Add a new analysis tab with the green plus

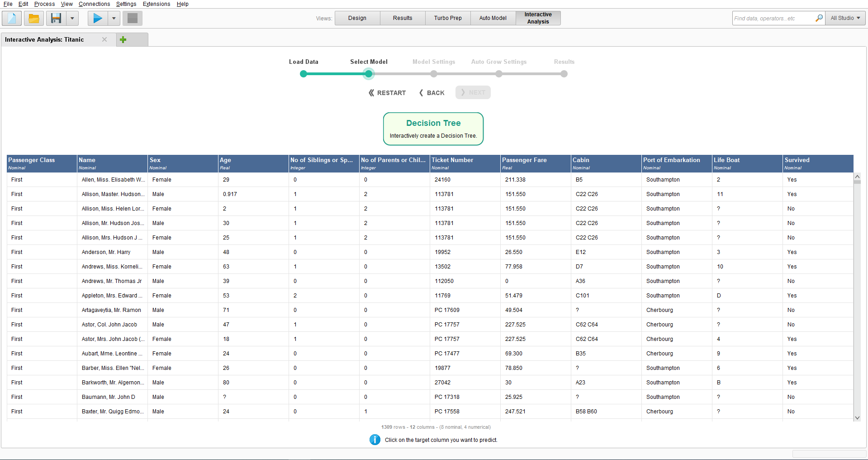click(123, 40)
